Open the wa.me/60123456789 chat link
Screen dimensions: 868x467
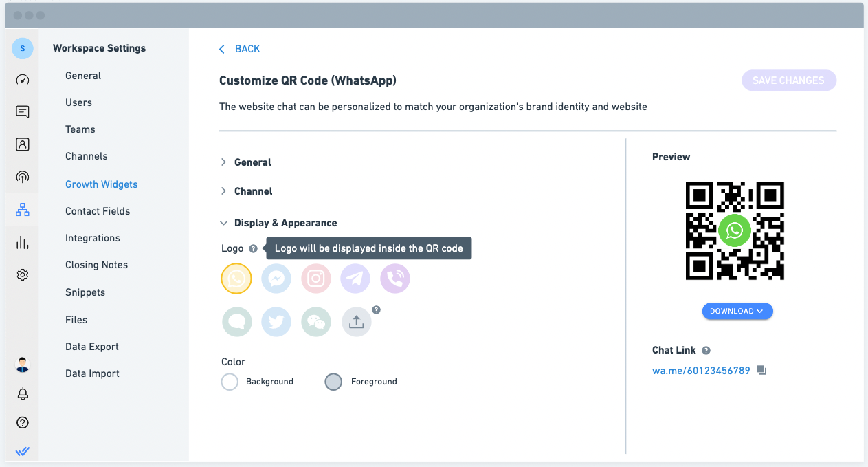(701, 371)
